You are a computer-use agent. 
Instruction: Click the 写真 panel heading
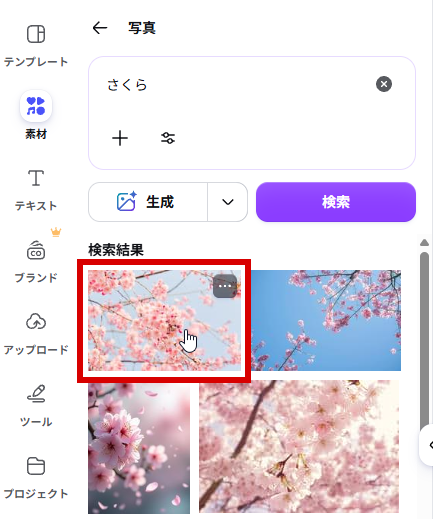click(x=142, y=28)
